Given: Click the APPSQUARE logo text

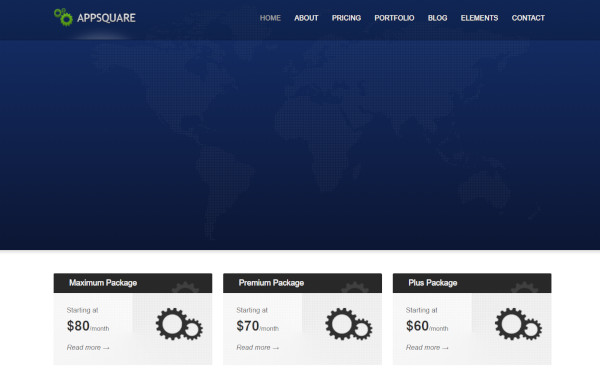Looking at the screenshot, I should (106, 18).
